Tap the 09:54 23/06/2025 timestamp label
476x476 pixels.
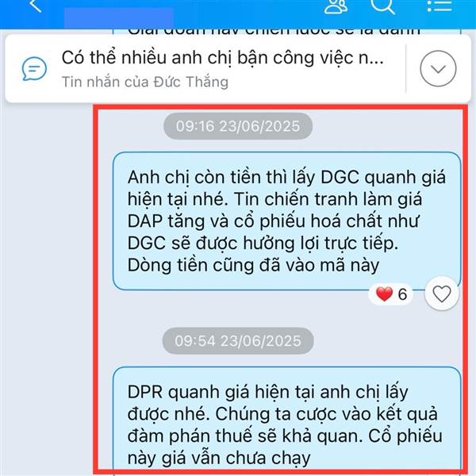point(238,341)
